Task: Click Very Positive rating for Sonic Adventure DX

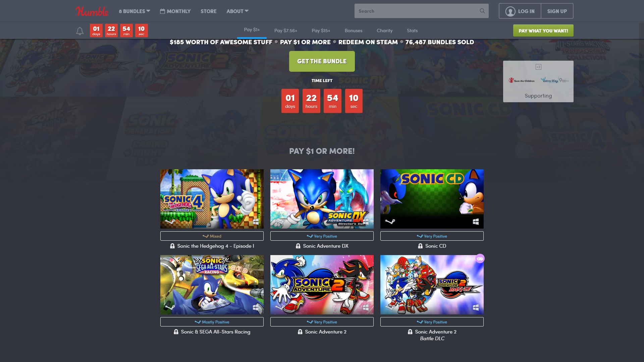Action: [322, 236]
